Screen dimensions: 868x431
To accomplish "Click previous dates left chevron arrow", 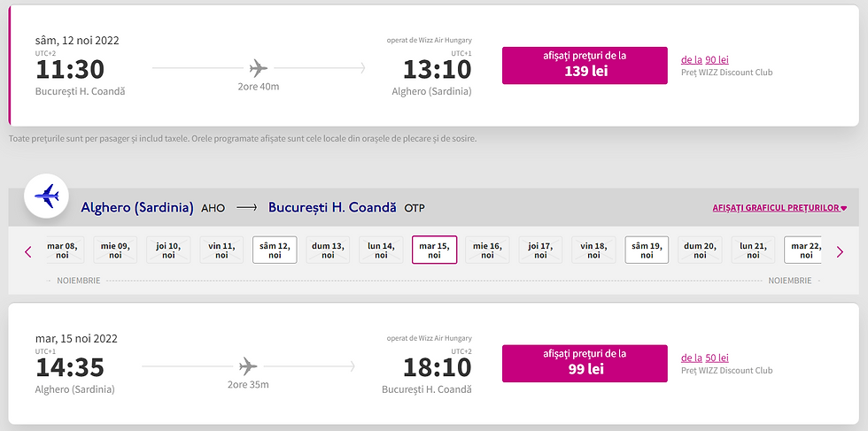I will (28, 251).
